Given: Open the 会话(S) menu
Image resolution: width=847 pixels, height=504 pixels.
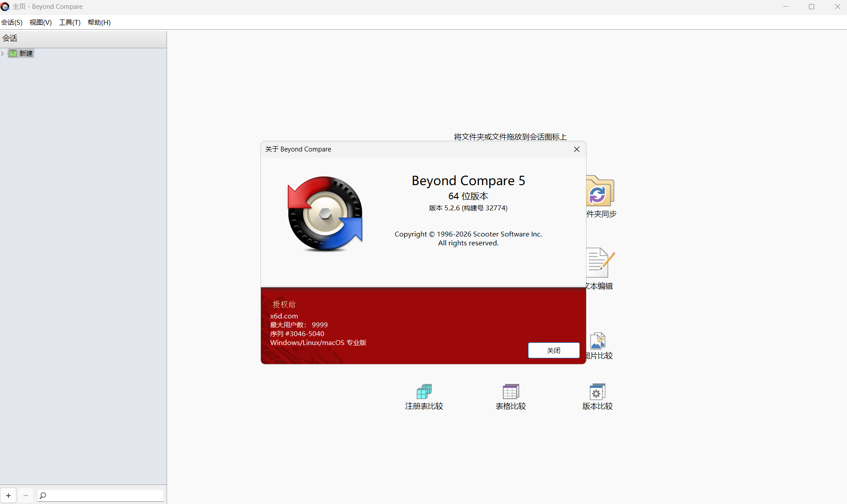Looking at the screenshot, I should coord(12,23).
